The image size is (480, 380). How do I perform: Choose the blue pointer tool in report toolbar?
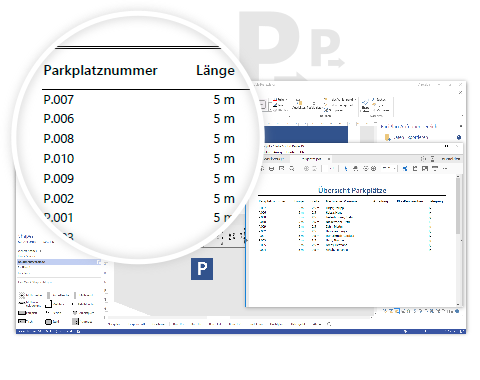tap(345, 169)
